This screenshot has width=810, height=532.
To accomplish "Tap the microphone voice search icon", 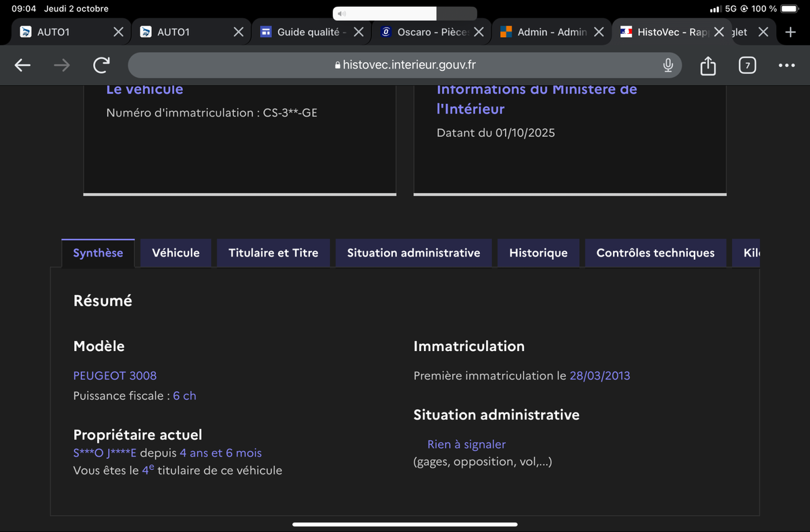I will click(x=668, y=65).
